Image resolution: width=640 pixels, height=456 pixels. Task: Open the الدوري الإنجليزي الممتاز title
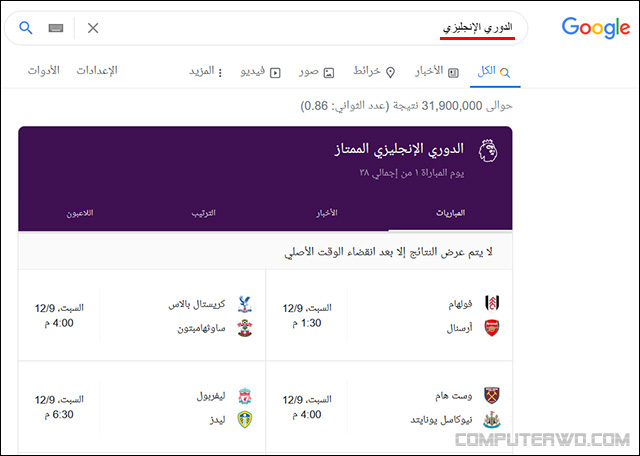399,149
